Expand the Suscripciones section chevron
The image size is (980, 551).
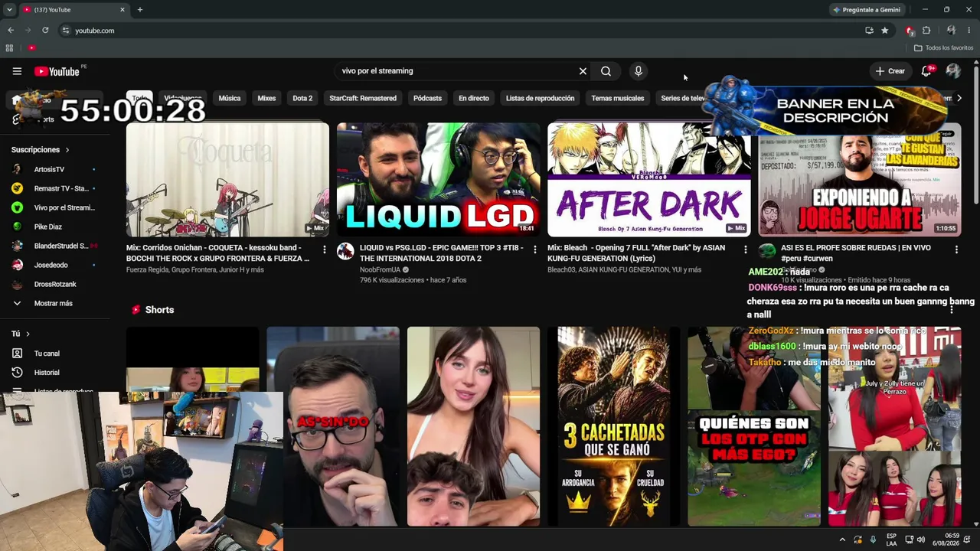tap(67, 150)
